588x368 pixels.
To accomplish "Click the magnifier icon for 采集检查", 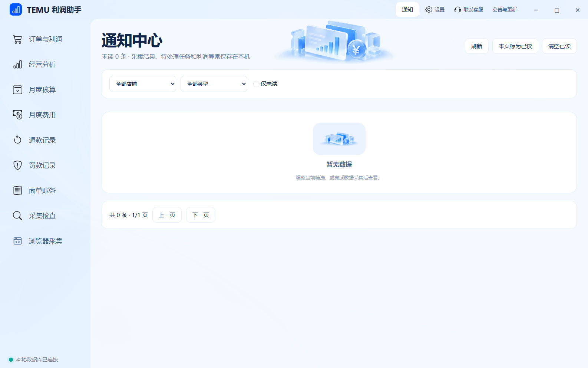I will coord(17,216).
